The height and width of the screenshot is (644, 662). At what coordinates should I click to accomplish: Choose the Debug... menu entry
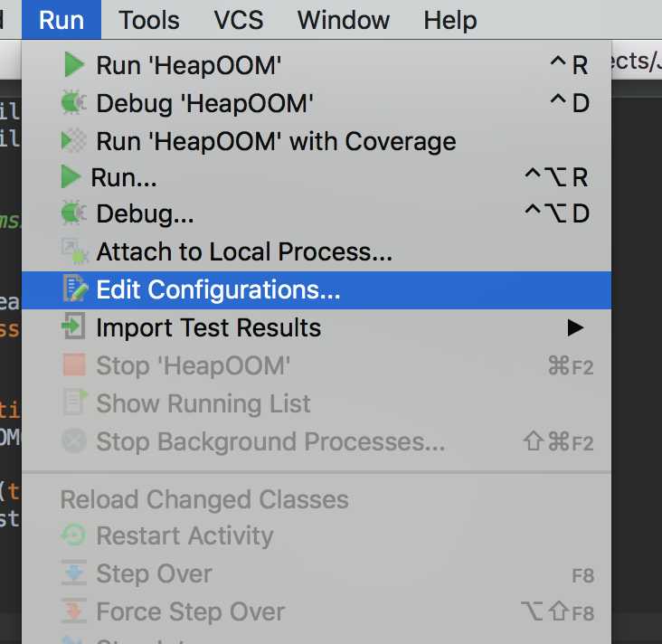pyautogui.click(x=317, y=213)
